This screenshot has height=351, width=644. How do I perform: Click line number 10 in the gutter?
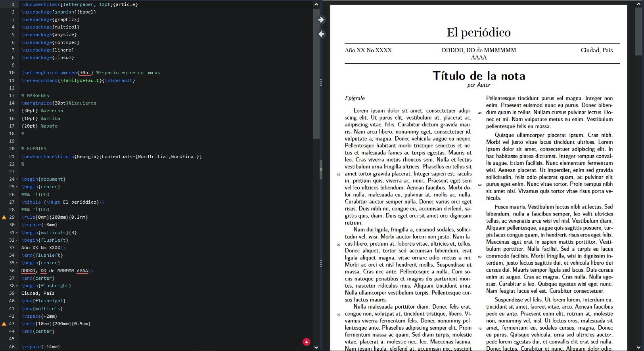tap(12, 72)
